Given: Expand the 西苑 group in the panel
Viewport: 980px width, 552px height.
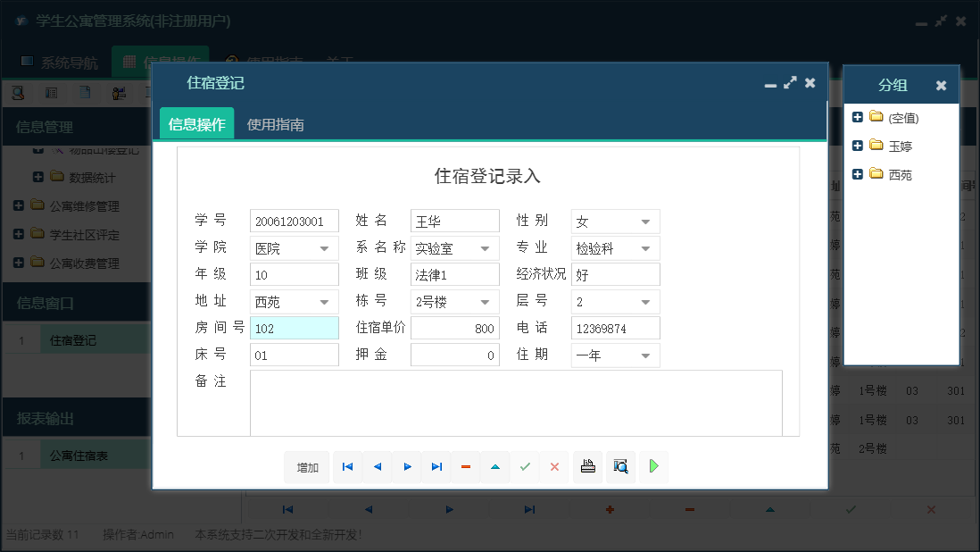Looking at the screenshot, I should pyautogui.click(x=856, y=174).
